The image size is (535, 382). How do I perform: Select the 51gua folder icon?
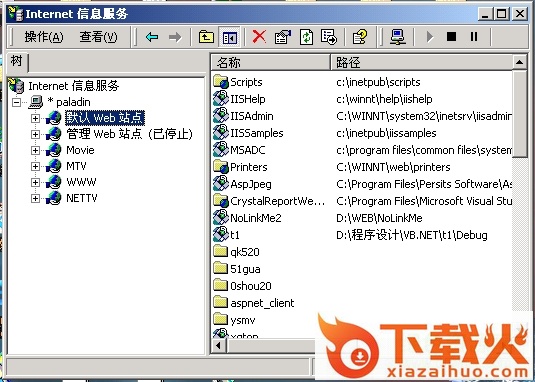[x=220, y=269]
